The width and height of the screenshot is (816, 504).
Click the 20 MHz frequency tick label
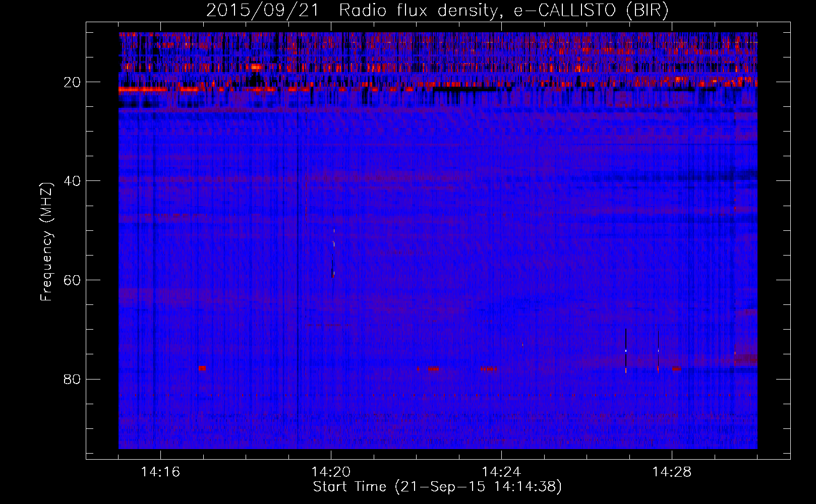click(x=72, y=82)
